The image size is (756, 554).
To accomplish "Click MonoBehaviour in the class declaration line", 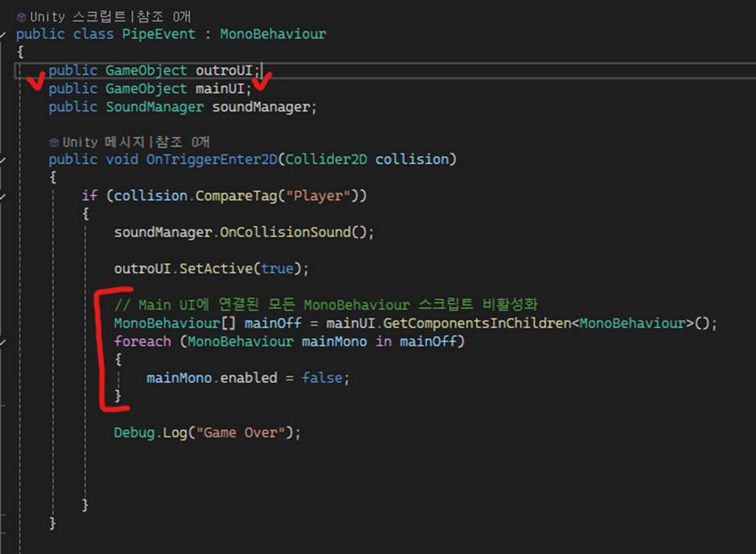I will point(273,35).
